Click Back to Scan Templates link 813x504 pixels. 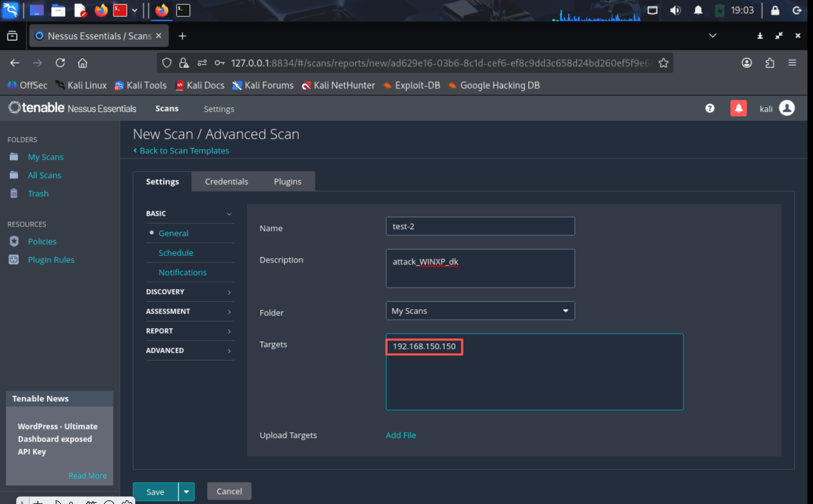pyautogui.click(x=184, y=151)
